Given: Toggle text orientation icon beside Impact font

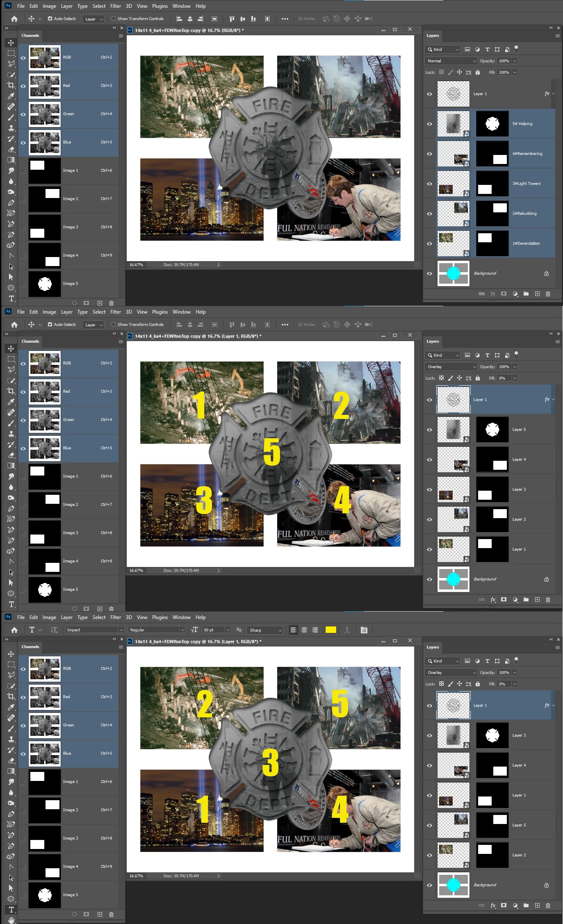Looking at the screenshot, I should pos(54,630).
